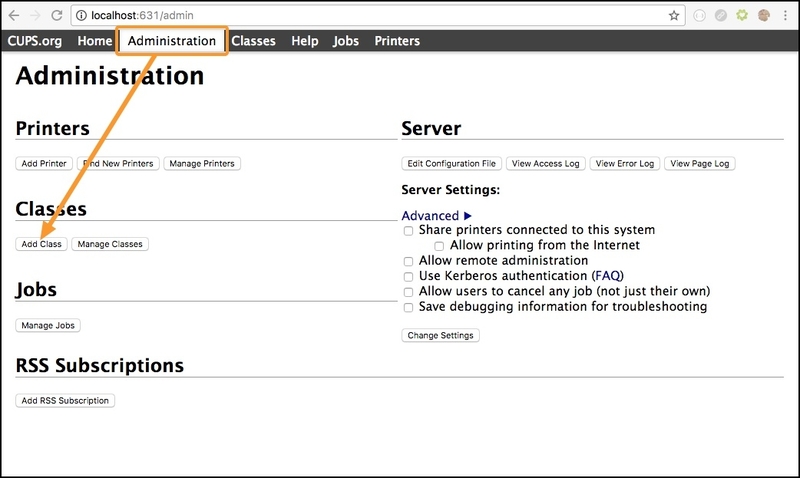The image size is (800, 478).
Task: Toggle Save debugging information for troubleshooting
Action: [408, 307]
